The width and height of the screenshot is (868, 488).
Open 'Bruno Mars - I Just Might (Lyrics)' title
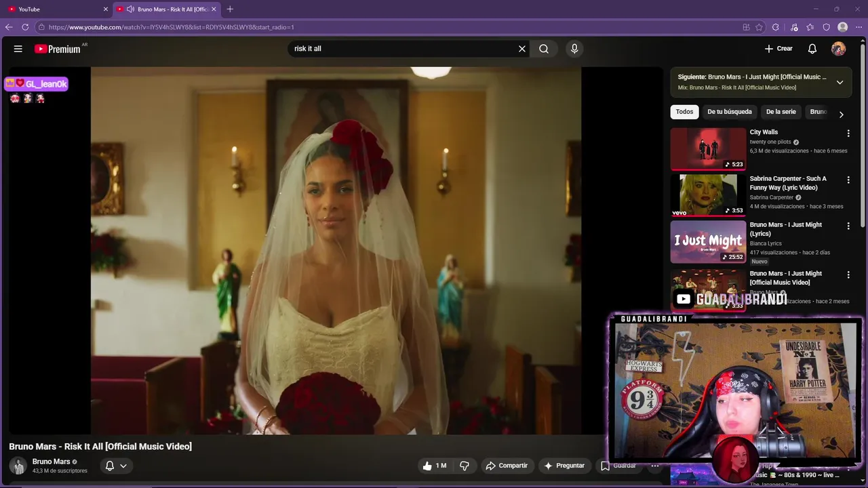point(786,229)
